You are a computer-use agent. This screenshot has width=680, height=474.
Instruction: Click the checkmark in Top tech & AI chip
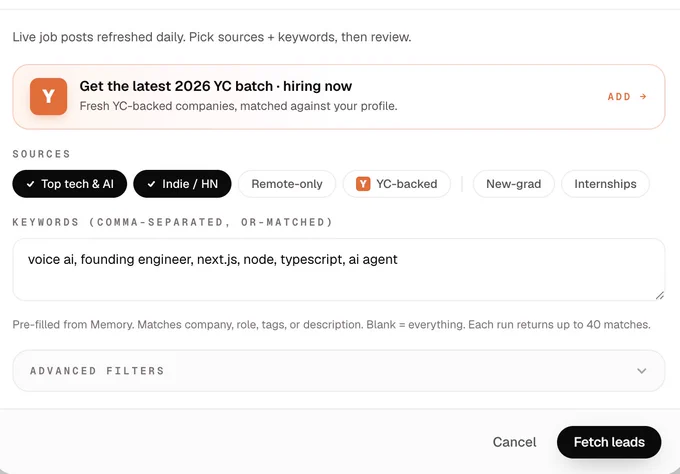(30, 184)
